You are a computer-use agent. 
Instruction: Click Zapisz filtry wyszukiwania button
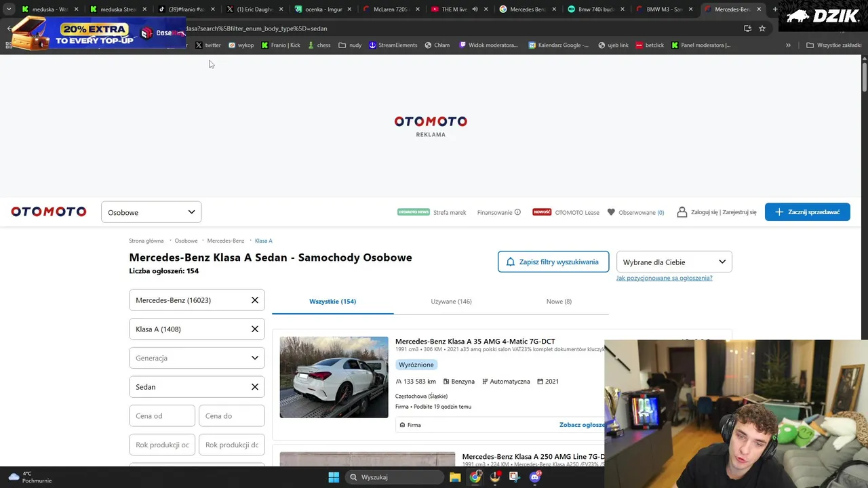[553, 262]
